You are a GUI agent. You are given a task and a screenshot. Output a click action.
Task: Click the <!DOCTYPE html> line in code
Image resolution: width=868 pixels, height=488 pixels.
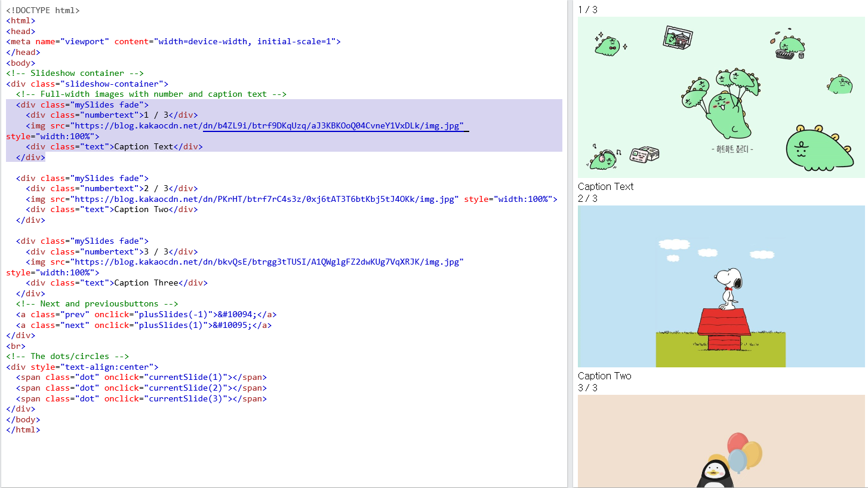click(x=43, y=10)
